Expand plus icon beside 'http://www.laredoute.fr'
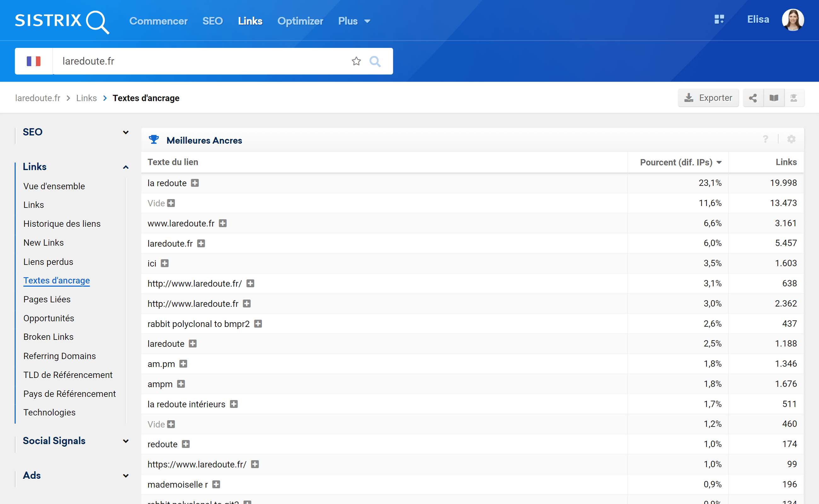This screenshot has width=819, height=504. coord(247,304)
